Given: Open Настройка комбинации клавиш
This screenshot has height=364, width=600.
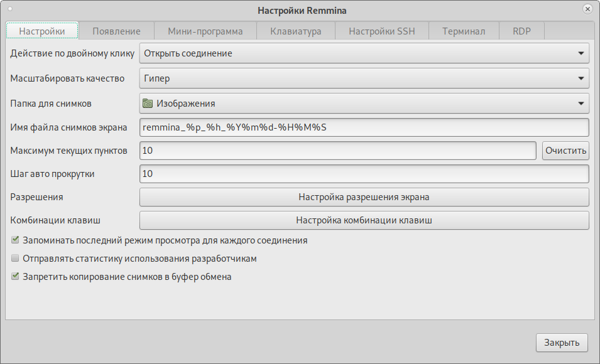Looking at the screenshot, I should pyautogui.click(x=364, y=220).
